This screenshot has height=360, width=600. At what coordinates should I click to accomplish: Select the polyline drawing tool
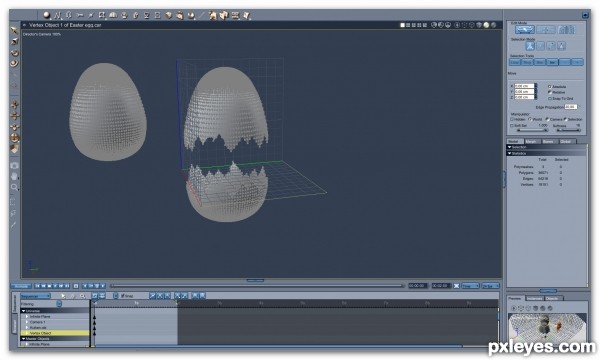[x=57, y=15]
